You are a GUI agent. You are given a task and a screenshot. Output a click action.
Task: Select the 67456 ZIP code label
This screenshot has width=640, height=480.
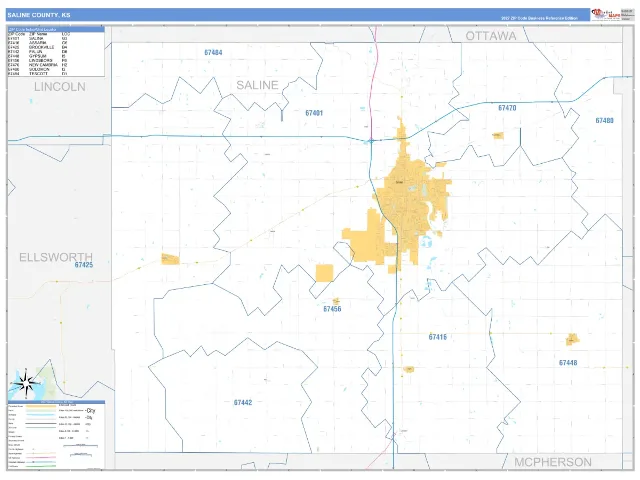[332, 309]
